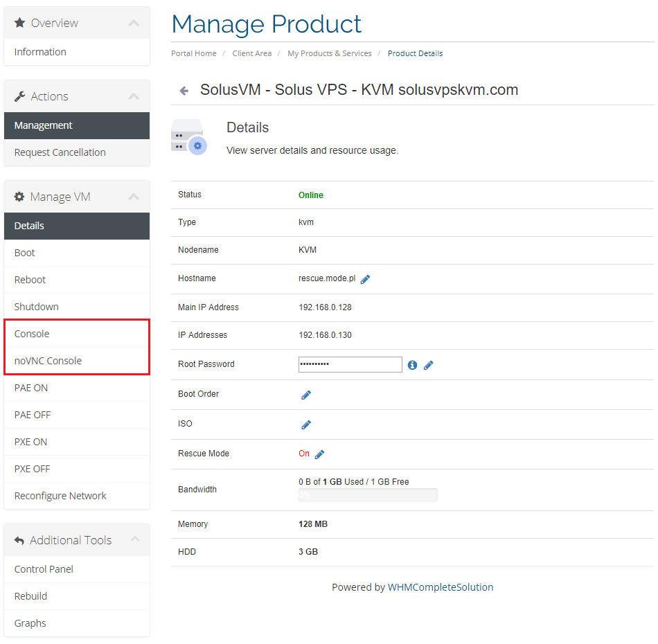The height and width of the screenshot is (644, 658).
Task: Collapse the Actions panel chevron
Action: (134, 96)
